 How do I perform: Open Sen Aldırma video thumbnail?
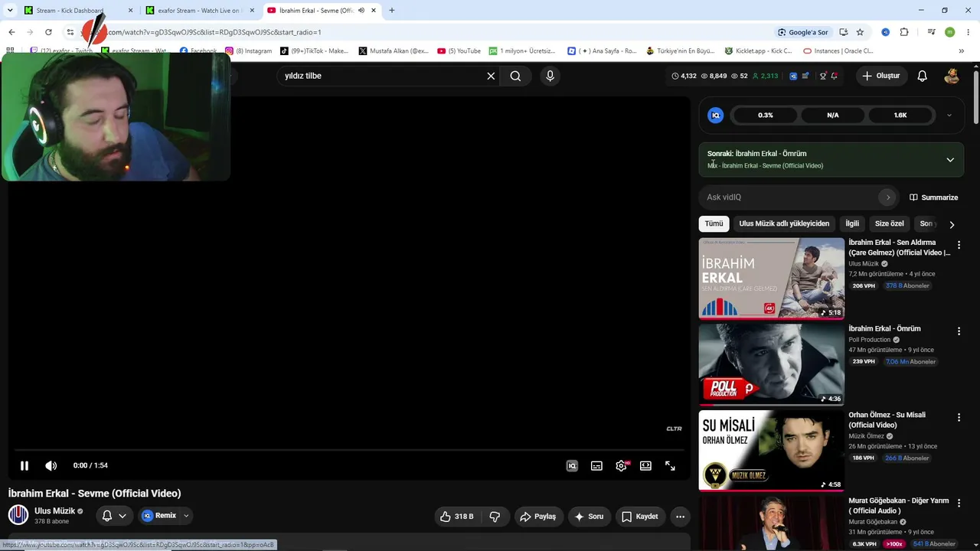772,278
